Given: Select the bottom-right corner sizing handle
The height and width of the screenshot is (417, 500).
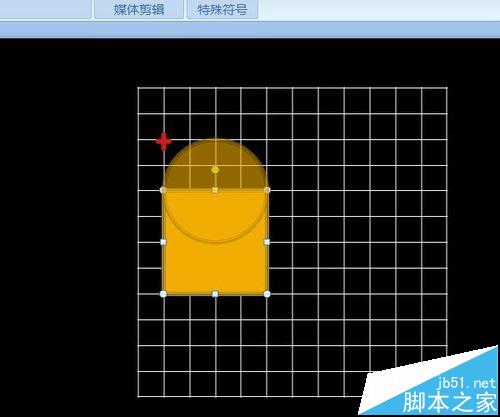Looking at the screenshot, I should click(267, 294).
